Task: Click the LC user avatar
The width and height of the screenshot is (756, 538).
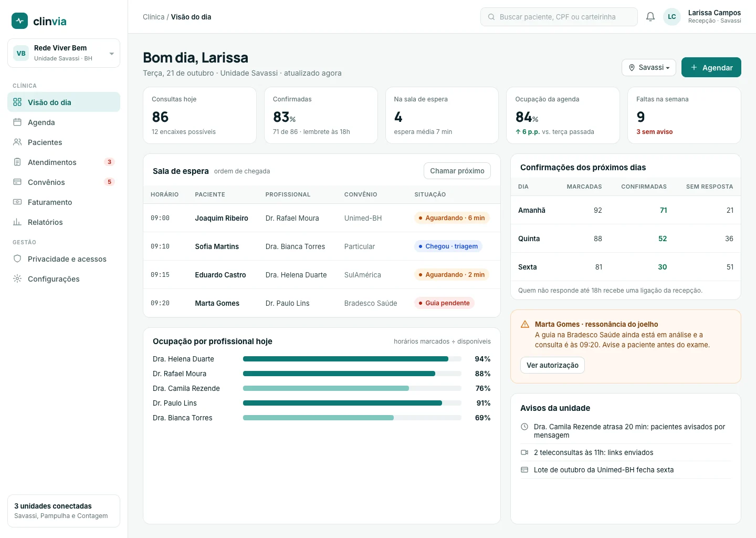Action: [x=672, y=17]
